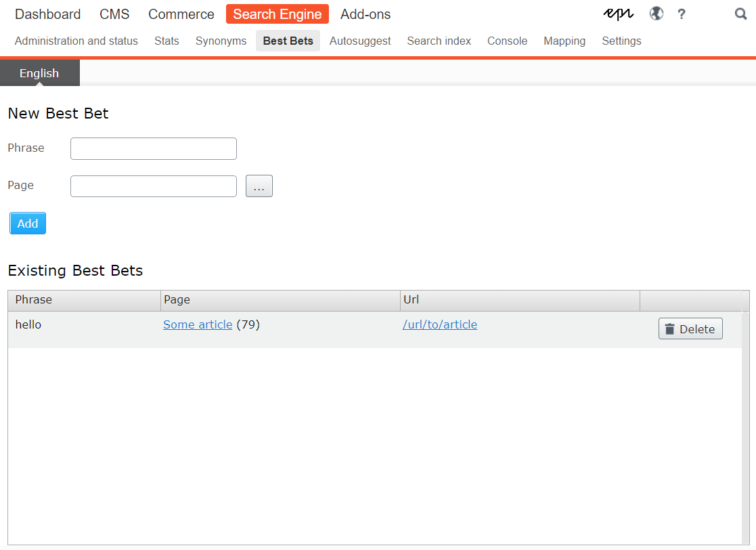This screenshot has width=756, height=550.
Task: Click the Add button
Action: pyautogui.click(x=28, y=224)
